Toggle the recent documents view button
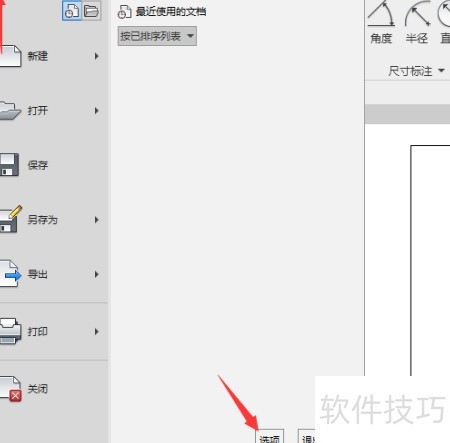 click(x=72, y=11)
